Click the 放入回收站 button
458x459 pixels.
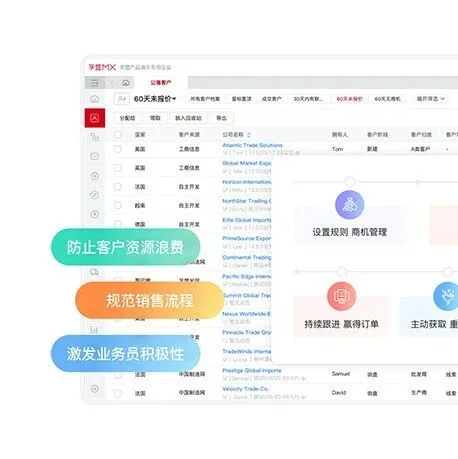[188, 118]
